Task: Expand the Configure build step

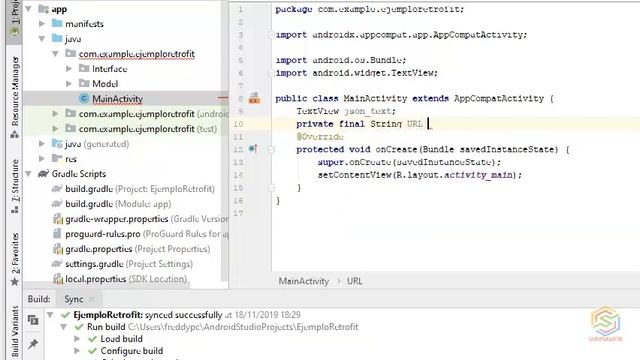Action: 77,351
